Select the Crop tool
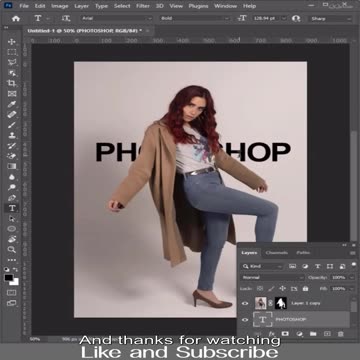The image size is (360, 360). [x=12, y=83]
